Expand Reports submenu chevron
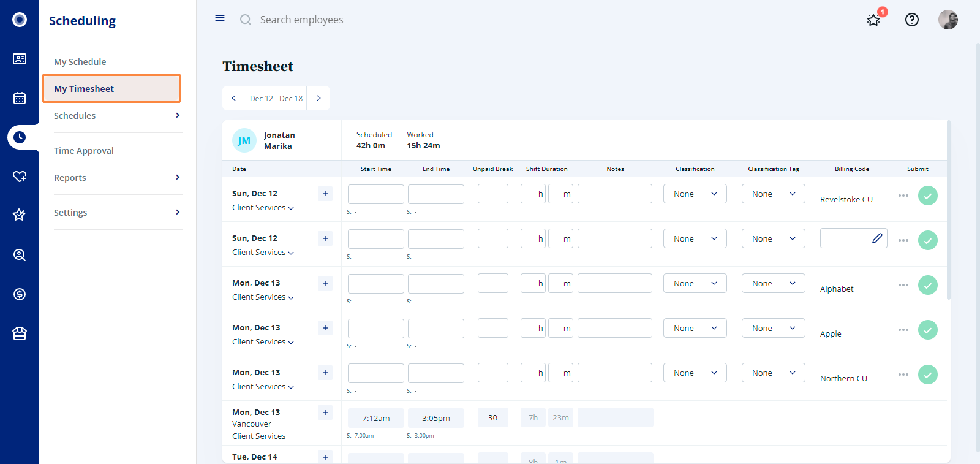Screen dimensions: 980x464 (x=177, y=177)
